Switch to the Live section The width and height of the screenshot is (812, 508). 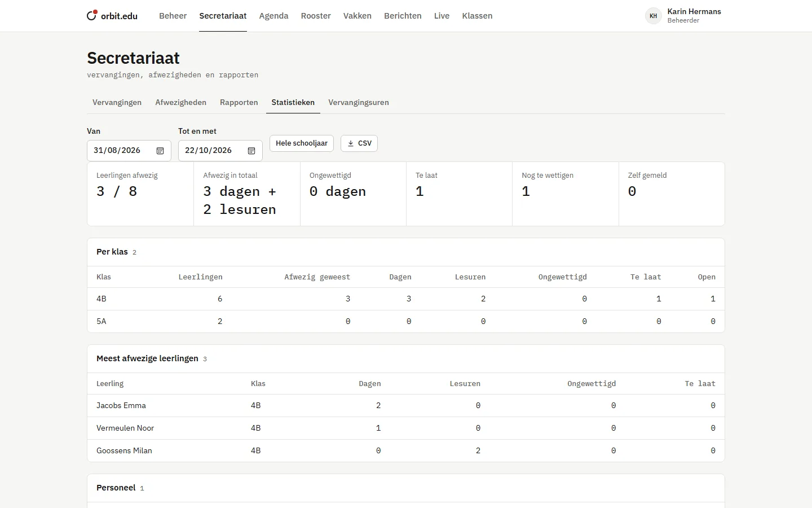pyautogui.click(x=442, y=16)
